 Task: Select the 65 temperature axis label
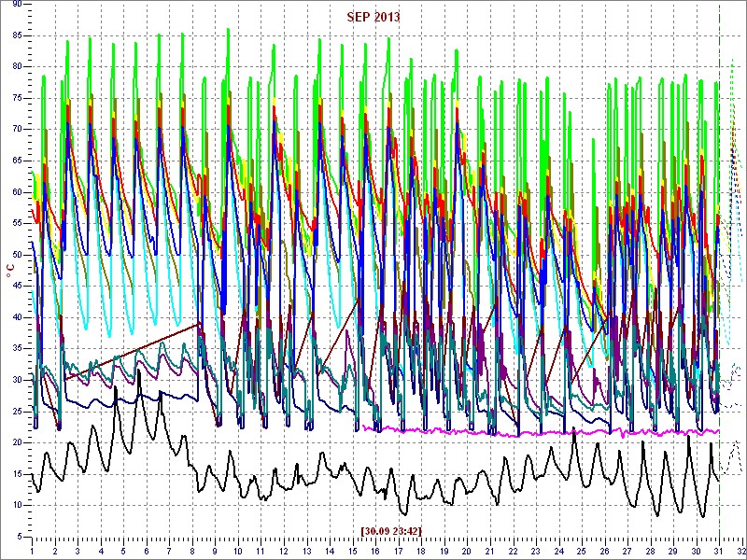pyautogui.click(x=17, y=161)
